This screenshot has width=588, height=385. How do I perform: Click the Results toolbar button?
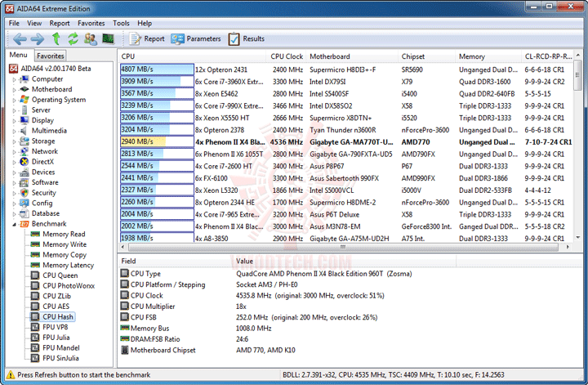(247, 38)
